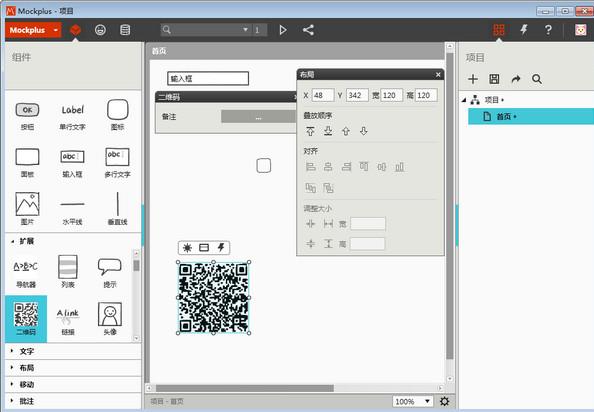Screen dimensions: 594x412
Task: Move the selection up one layer
Action: coord(346,131)
